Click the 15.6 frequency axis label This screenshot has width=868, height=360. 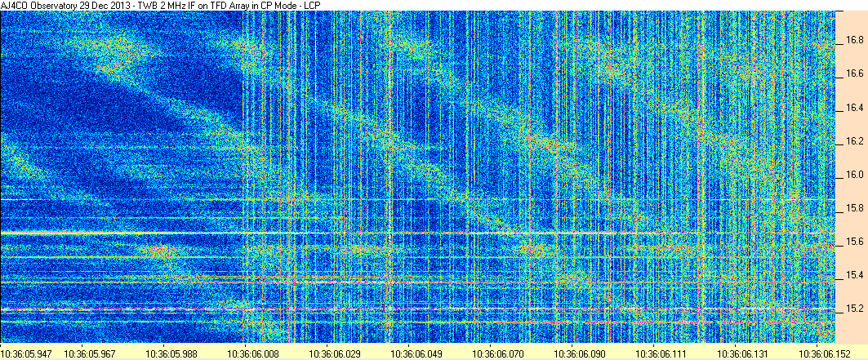854,242
